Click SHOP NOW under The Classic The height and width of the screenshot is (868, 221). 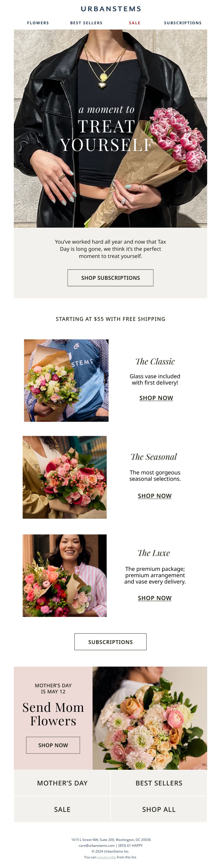pyautogui.click(x=156, y=398)
